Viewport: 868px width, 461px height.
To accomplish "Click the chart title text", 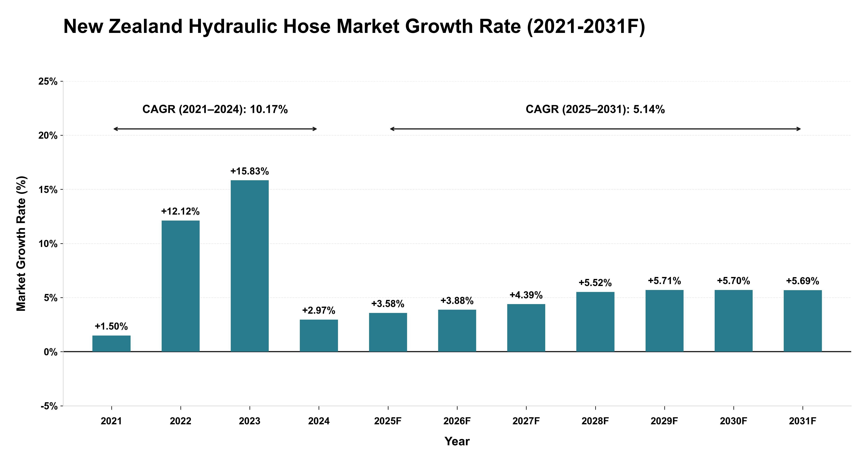I will pyautogui.click(x=354, y=26).
